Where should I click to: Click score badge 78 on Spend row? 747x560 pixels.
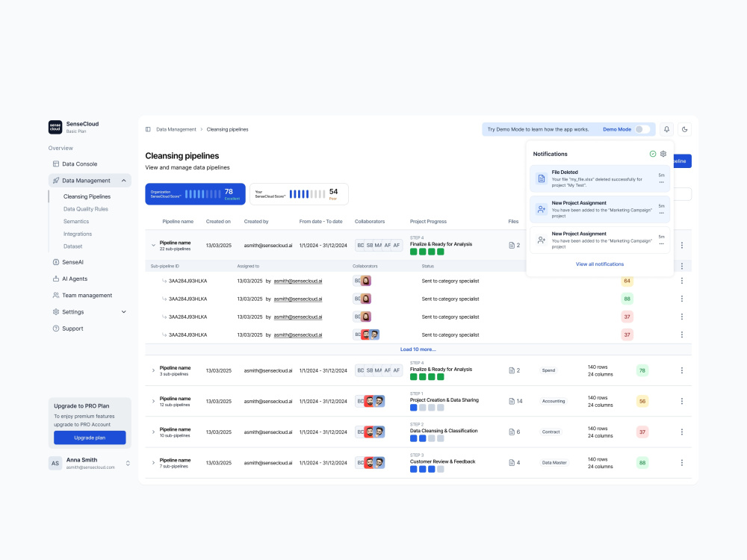click(x=642, y=370)
